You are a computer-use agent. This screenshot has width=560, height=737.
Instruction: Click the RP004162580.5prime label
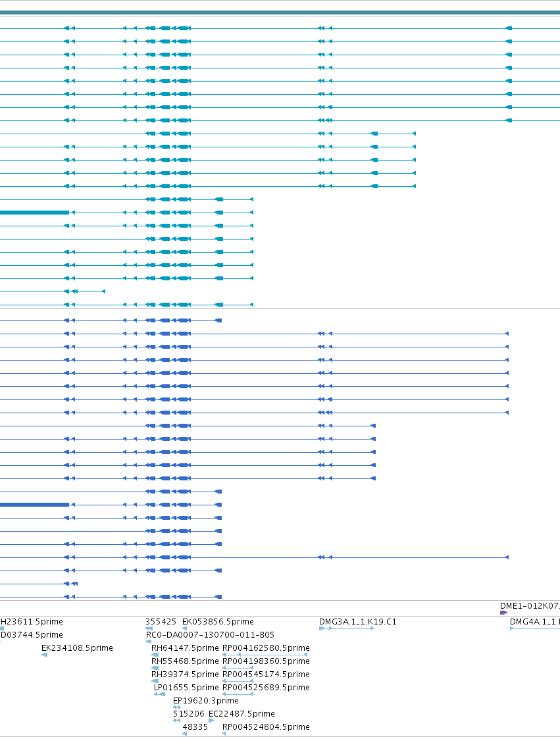pos(266,648)
